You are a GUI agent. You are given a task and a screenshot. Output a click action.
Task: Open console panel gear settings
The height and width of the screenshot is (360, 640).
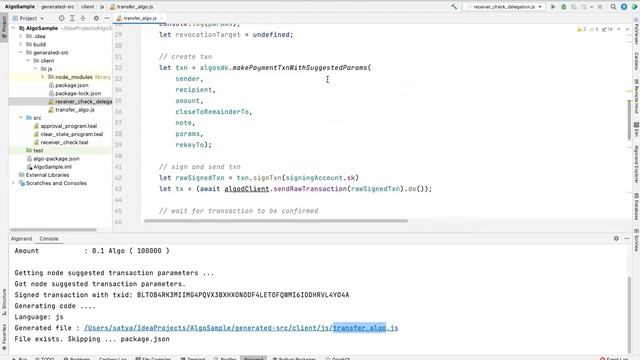tap(616, 238)
